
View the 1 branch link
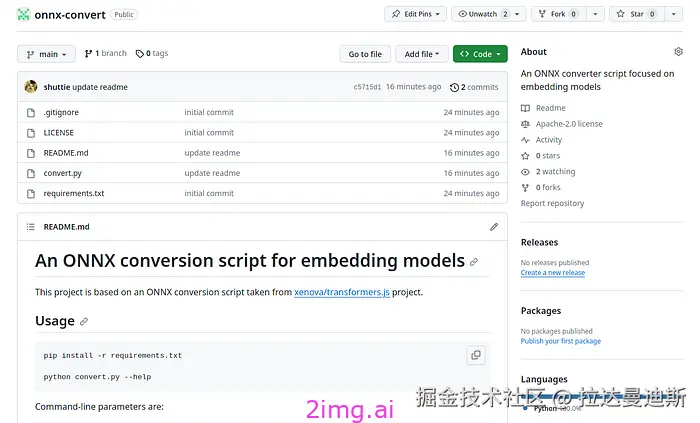coord(106,53)
